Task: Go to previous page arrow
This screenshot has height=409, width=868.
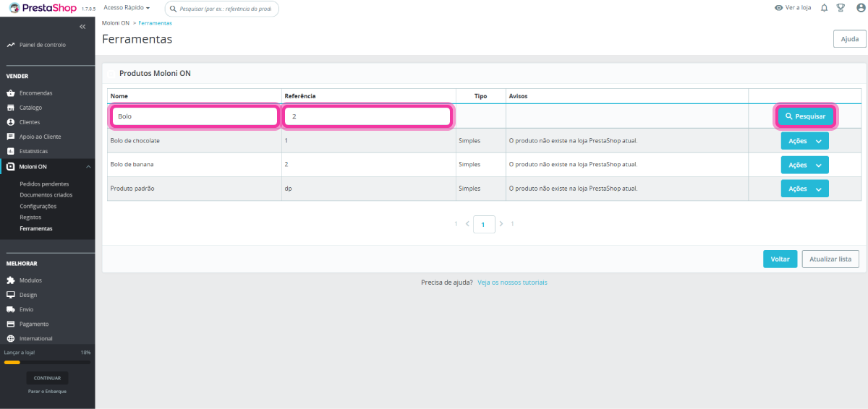Action: tap(467, 224)
